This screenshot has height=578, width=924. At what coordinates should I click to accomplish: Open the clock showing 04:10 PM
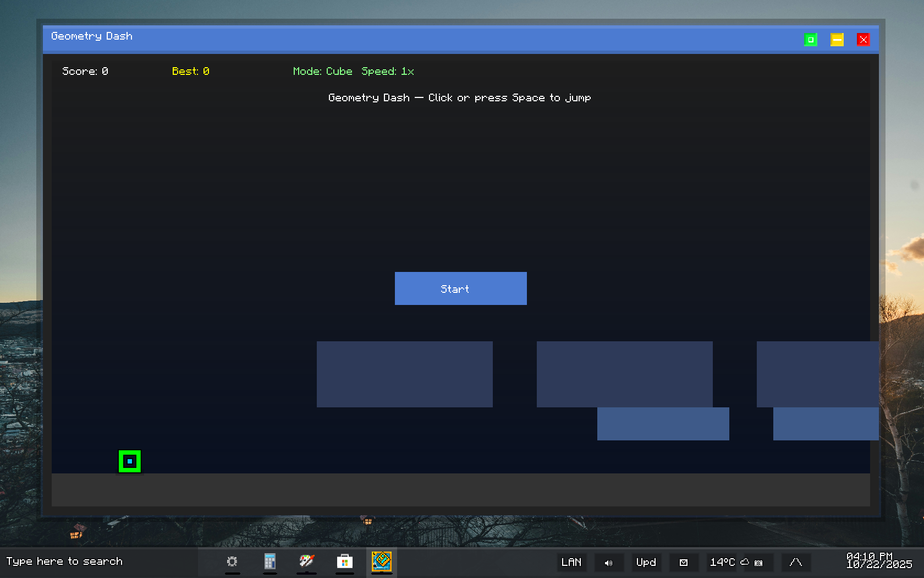point(879,560)
